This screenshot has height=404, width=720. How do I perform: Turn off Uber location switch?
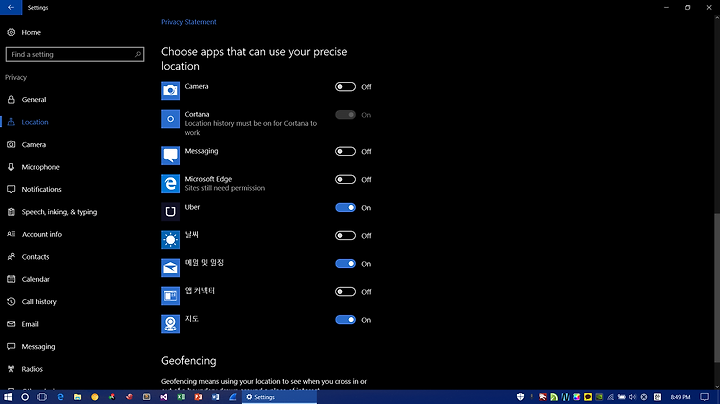345,208
